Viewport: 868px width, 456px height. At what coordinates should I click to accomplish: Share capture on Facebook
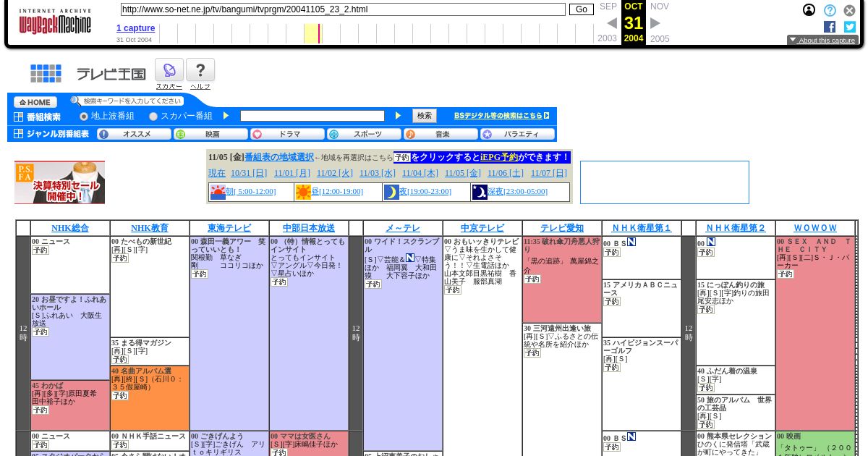(x=830, y=27)
